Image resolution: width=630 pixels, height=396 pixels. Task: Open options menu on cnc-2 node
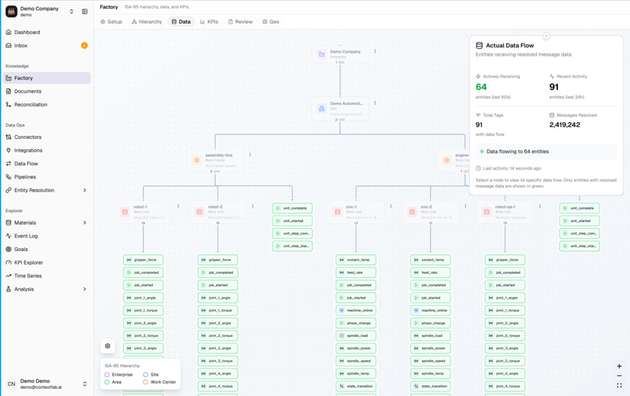tap(465, 206)
